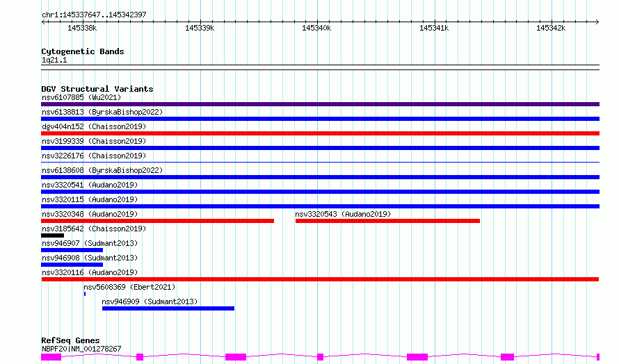
Task: Select the chr1:145337647..145342397 coordinate label
Action: (x=94, y=15)
